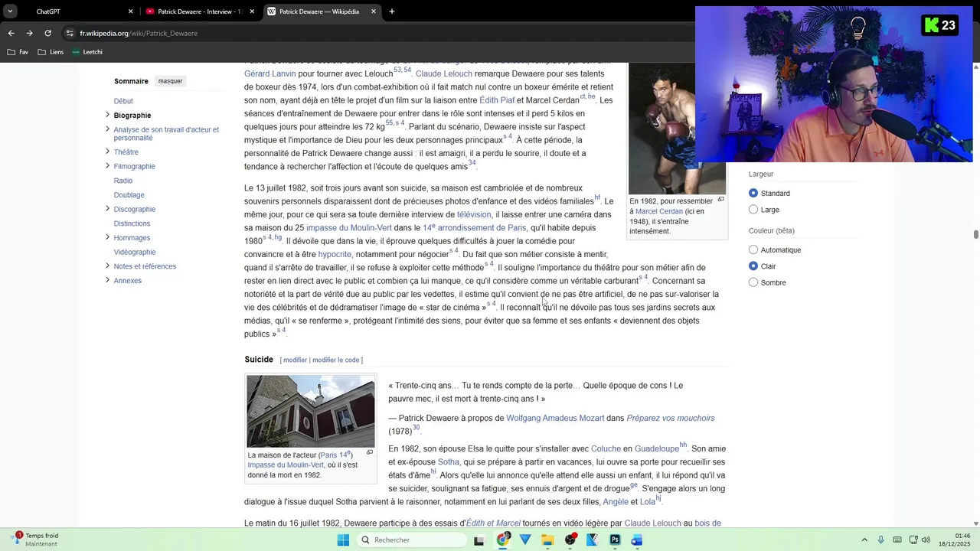Screen dimensions: 980x551
Task: Click modifier link next to Suicide heading
Action: [x=296, y=360]
